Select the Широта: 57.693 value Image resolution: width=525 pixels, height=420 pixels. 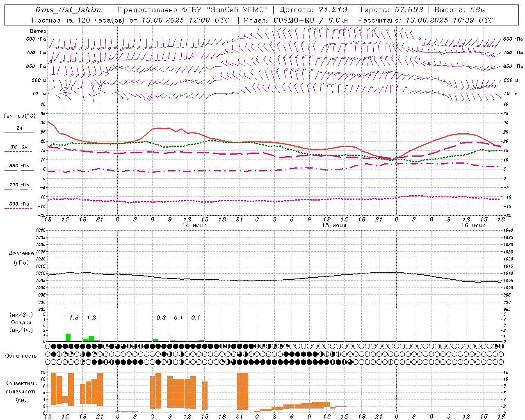click(390, 10)
